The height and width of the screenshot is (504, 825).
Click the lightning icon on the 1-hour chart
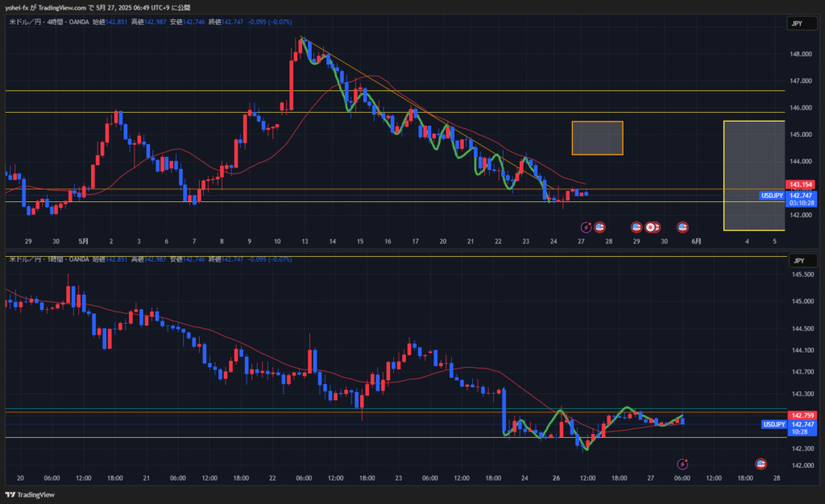[683, 464]
